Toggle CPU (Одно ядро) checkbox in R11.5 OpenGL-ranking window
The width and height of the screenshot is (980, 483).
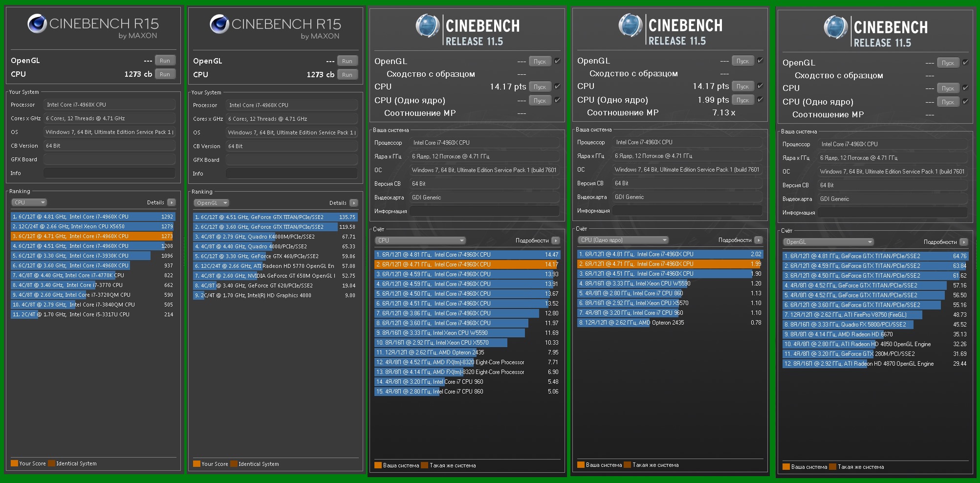(965, 102)
